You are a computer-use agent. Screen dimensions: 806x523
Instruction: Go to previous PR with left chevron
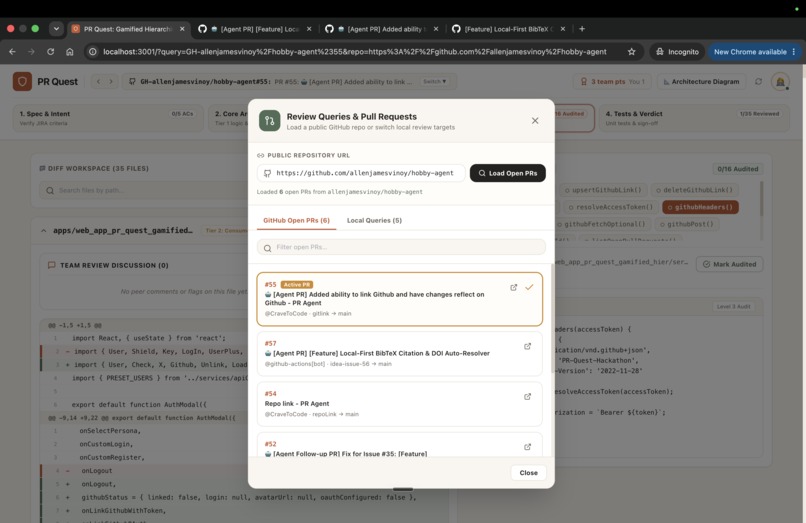click(x=99, y=81)
